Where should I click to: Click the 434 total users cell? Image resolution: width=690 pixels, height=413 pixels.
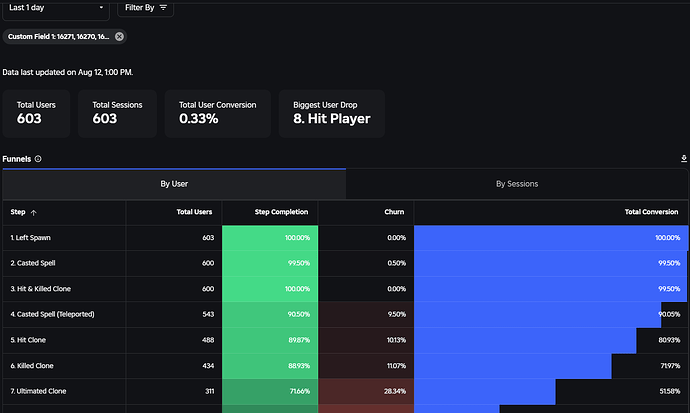point(174,366)
